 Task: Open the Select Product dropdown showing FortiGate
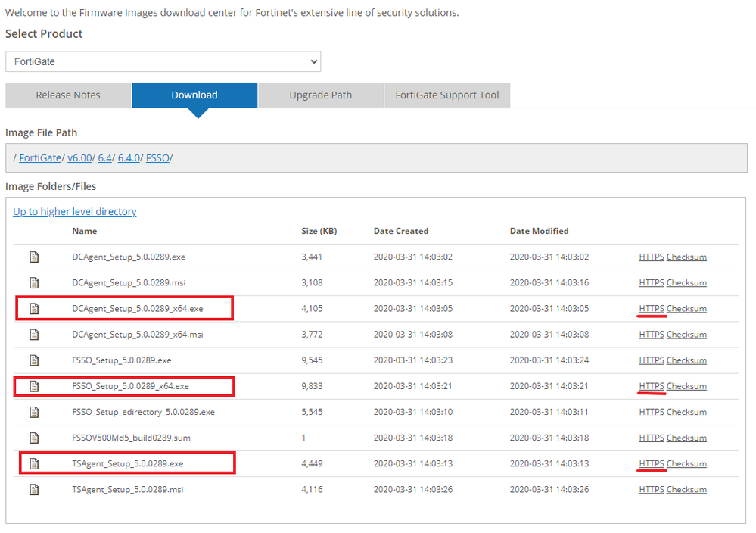163,62
